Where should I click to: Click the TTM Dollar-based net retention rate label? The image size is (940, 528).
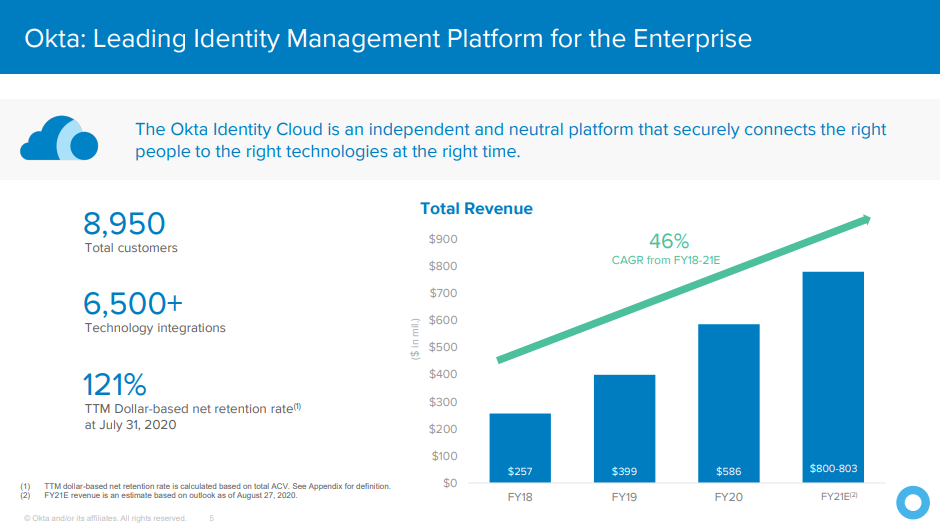pyautogui.click(x=192, y=409)
